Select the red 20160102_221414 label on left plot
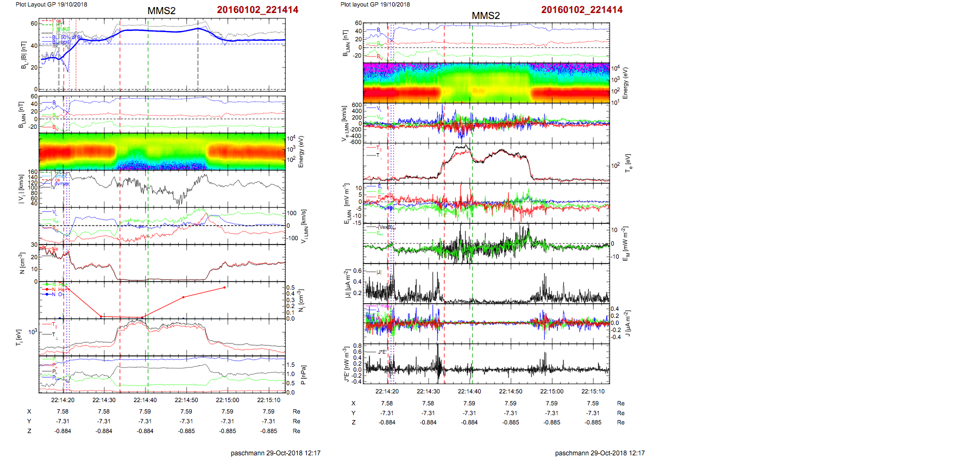 tap(257, 10)
